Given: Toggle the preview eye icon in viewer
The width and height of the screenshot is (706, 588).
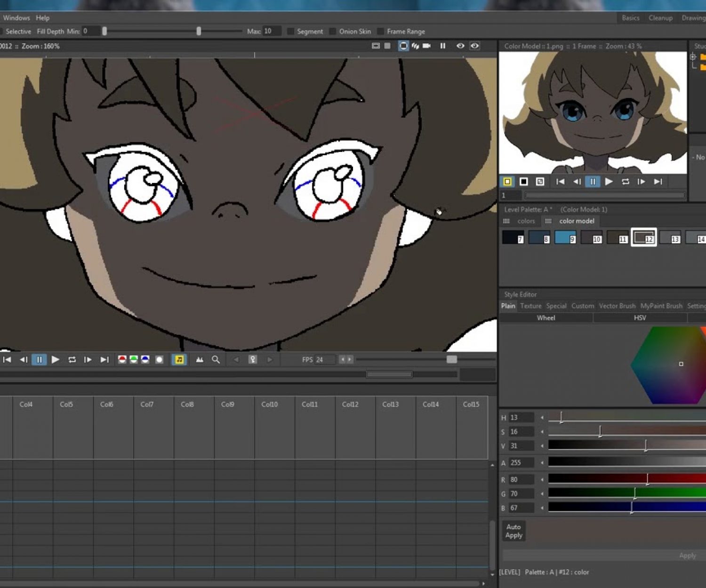Looking at the screenshot, I should point(460,46).
